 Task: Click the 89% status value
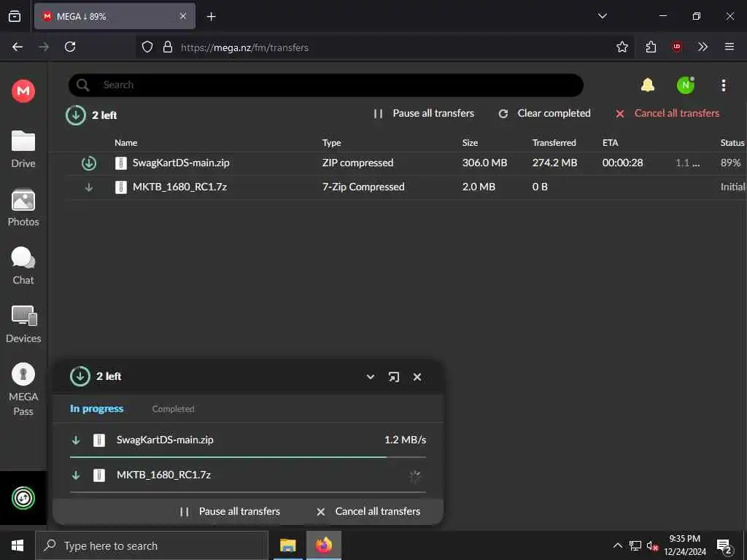click(730, 163)
